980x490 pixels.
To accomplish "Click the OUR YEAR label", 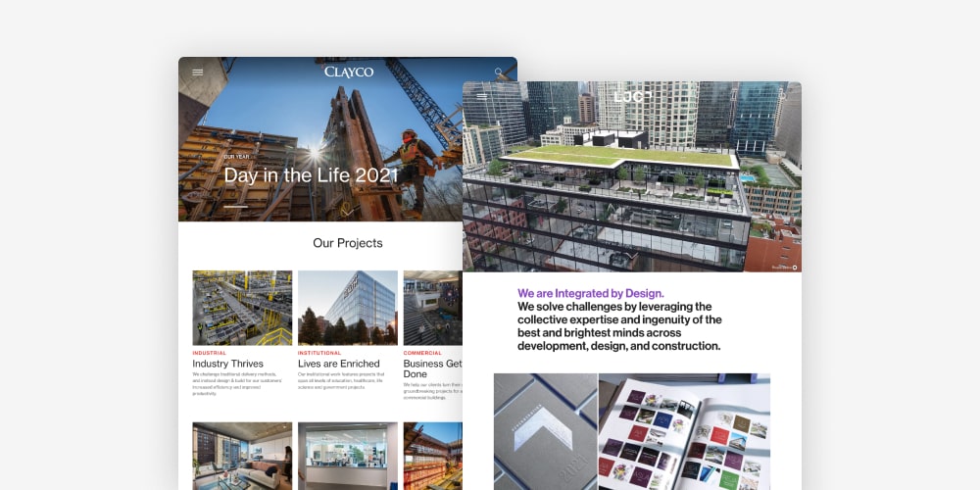I will tap(237, 156).
